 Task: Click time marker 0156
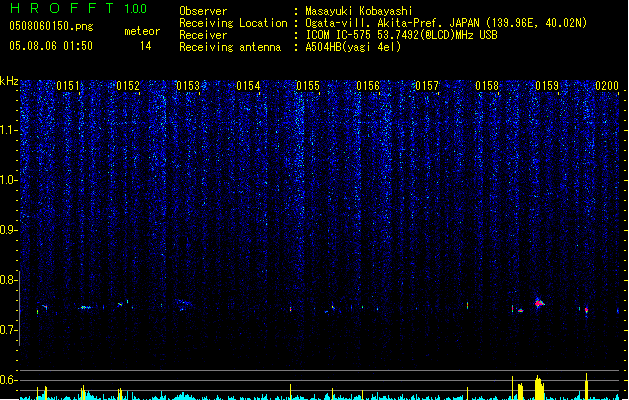coord(368,86)
